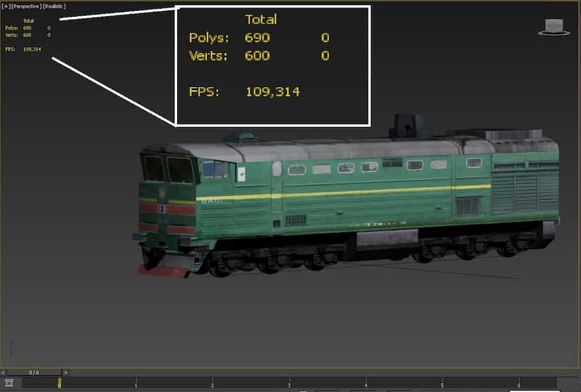
Task: Open the Realistic shading mode menu
Action: pyautogui.click(x=53, y=7)
